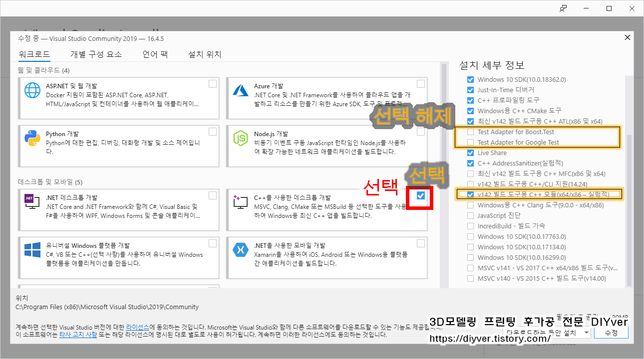Image resolution: width=644 pixels, height=359 pixels.
Task: Check v142 C++/CLI 지원(14.24)
Action: [x=470, y=184]
